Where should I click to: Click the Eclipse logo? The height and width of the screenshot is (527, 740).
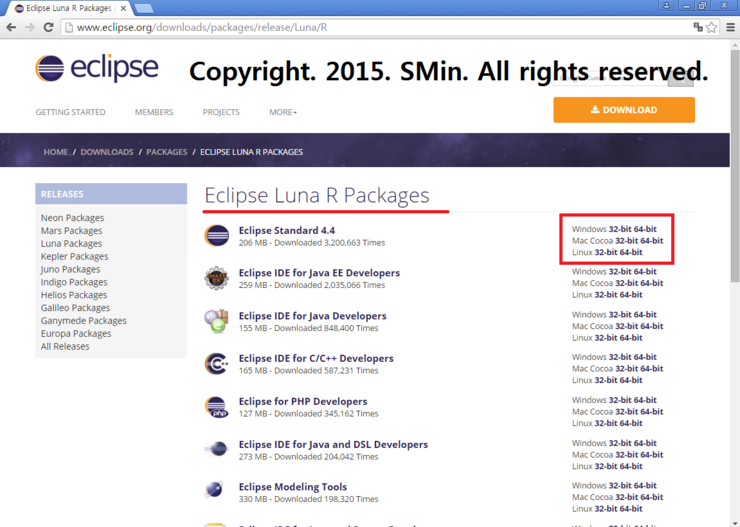tap(97, 68)
